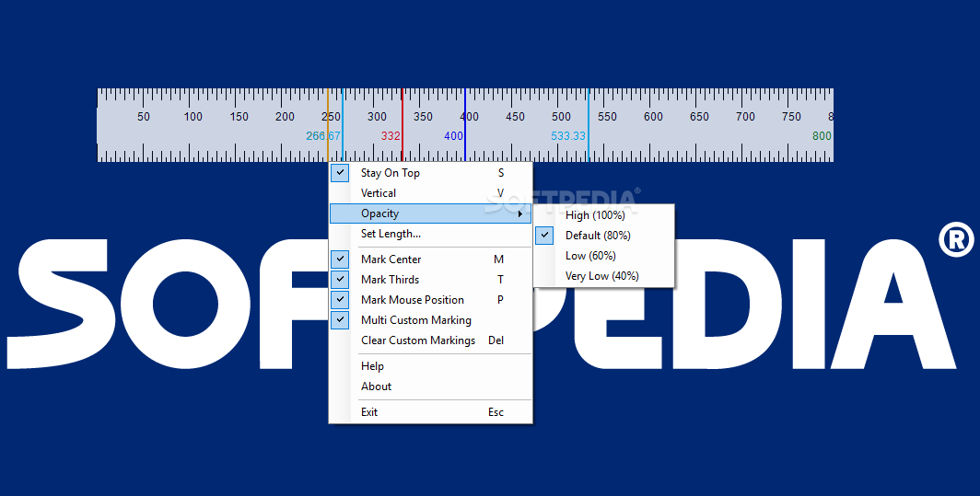Open the About menu entry
This screenshot has width=980, height=496.
[x=431, y=386]
